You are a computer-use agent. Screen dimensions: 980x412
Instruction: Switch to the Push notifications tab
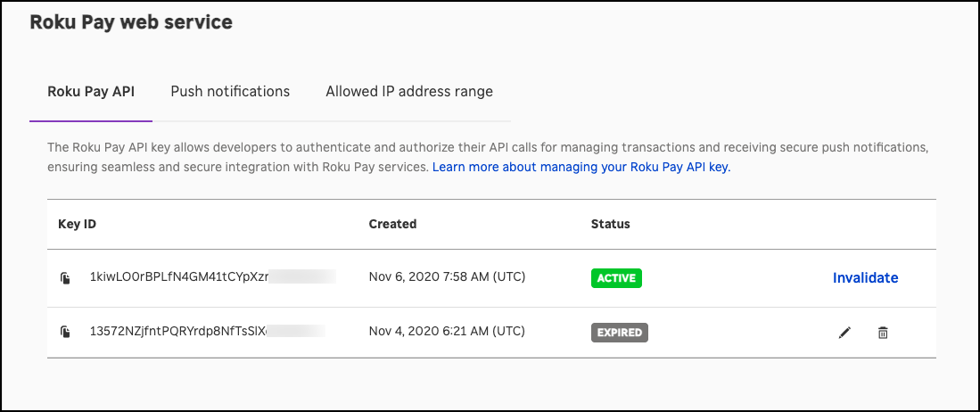230,91
